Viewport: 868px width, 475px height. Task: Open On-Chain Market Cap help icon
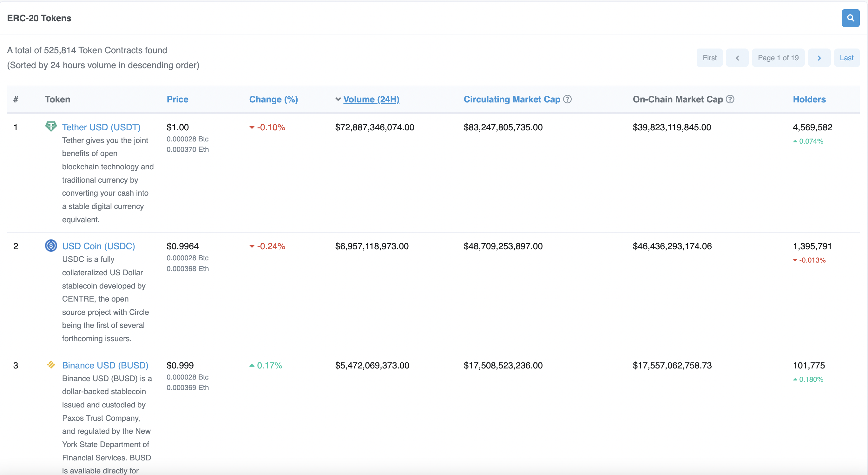coord(730,99)
